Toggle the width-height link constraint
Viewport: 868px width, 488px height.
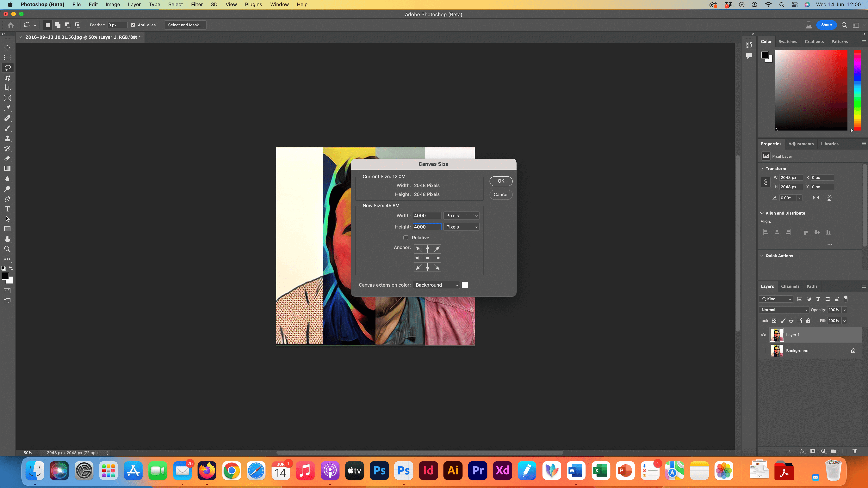766,182
